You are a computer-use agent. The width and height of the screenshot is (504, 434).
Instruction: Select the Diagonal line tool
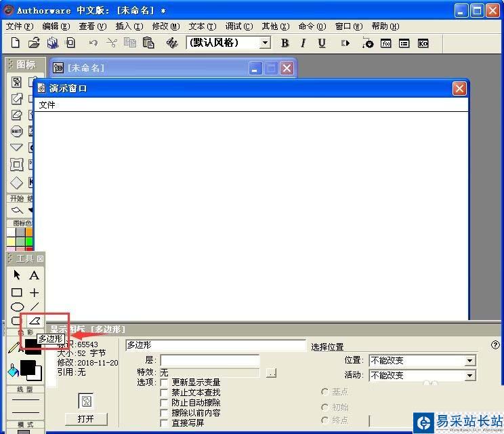pos(35,307)
